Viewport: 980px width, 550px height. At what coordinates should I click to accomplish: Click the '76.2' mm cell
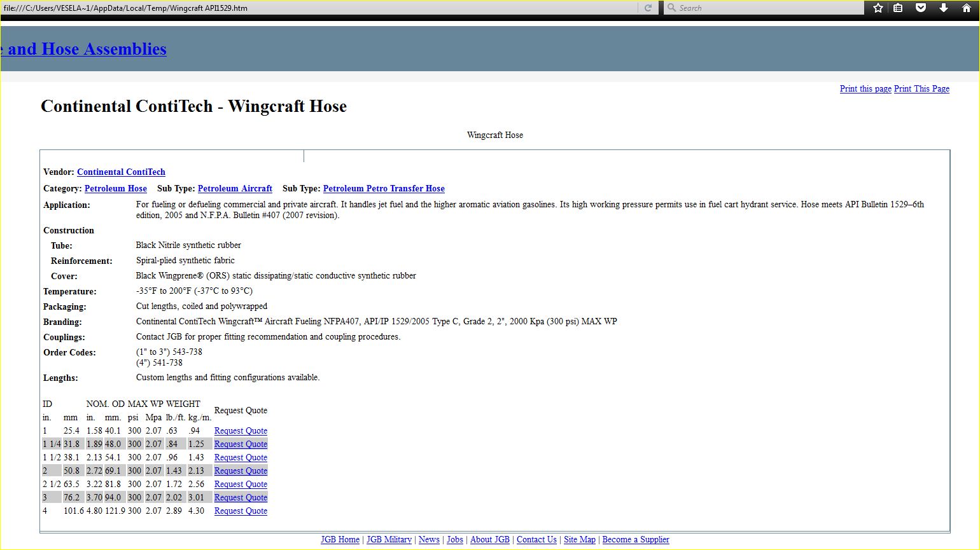tap(71, 498)
